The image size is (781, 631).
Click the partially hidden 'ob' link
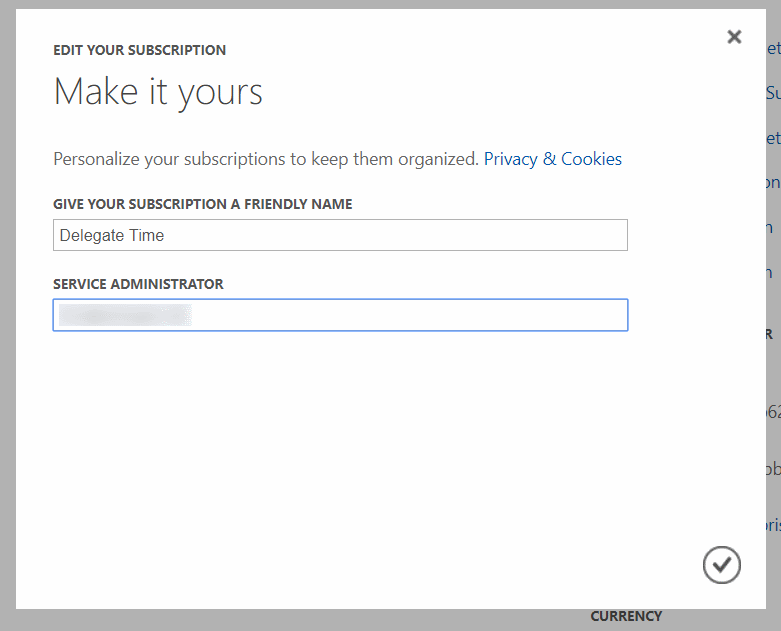point(772,469)
